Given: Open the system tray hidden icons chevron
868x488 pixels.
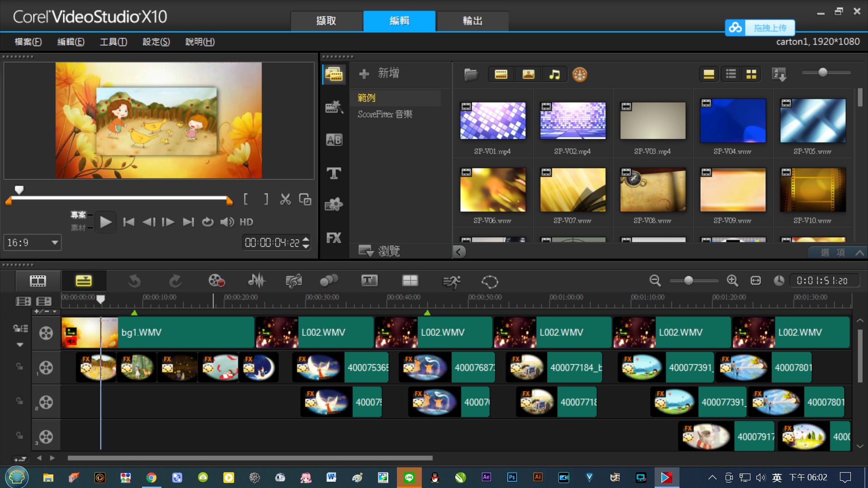Looking at the screenshot, I should click(x=712, y=478).
